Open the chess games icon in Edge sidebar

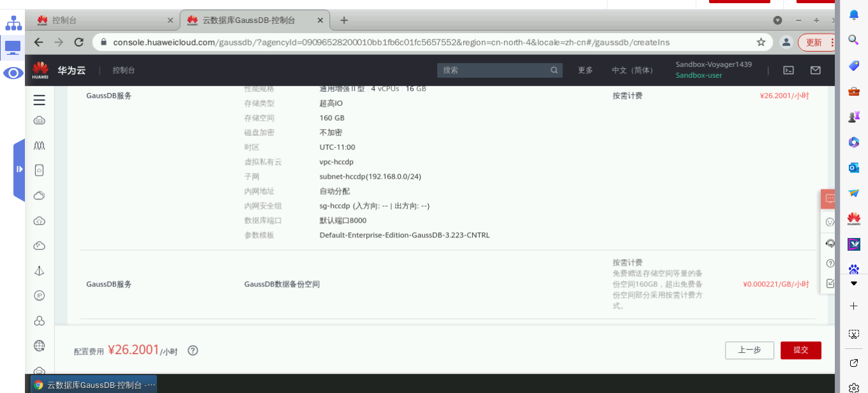[854, 117]
